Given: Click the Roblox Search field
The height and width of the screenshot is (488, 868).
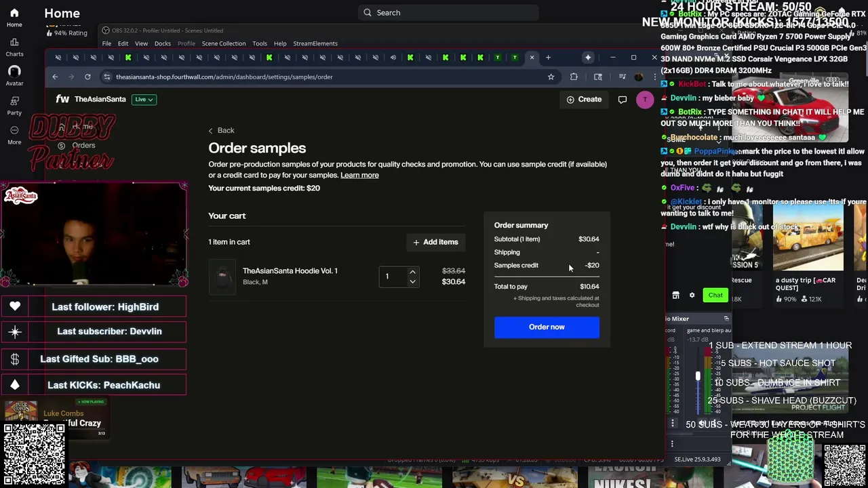Looking at the screenshot, I should (x=448, y=12).
